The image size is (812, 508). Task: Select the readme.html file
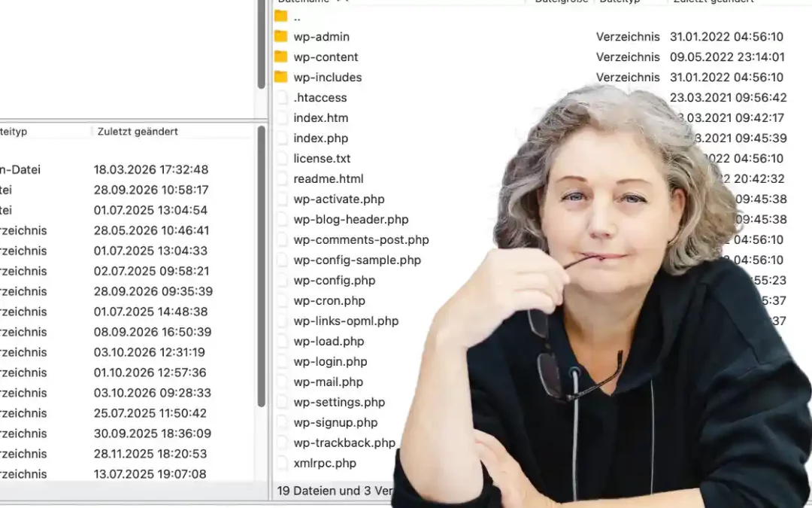(x=329, y=179)
